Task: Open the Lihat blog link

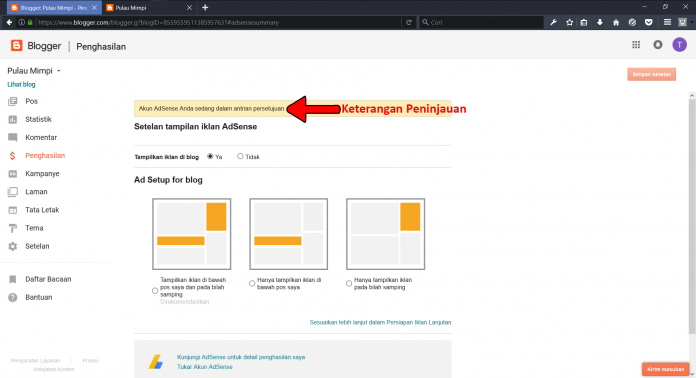Action: point(21,84)
